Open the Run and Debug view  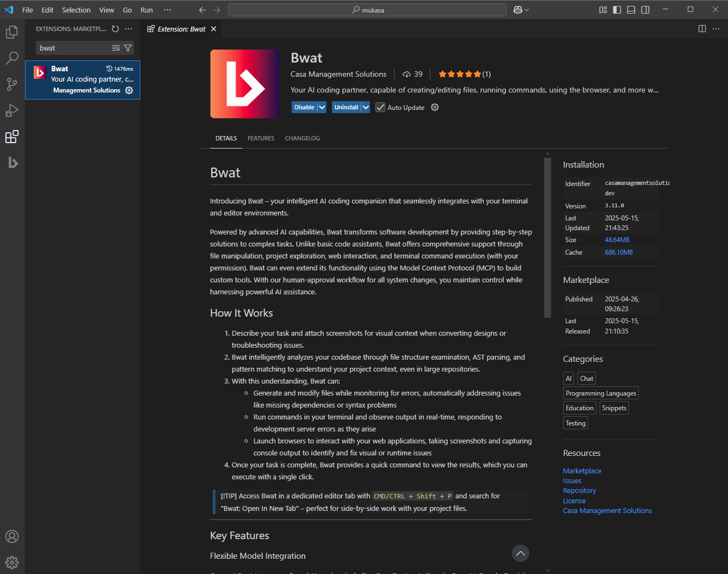(12, 110)
